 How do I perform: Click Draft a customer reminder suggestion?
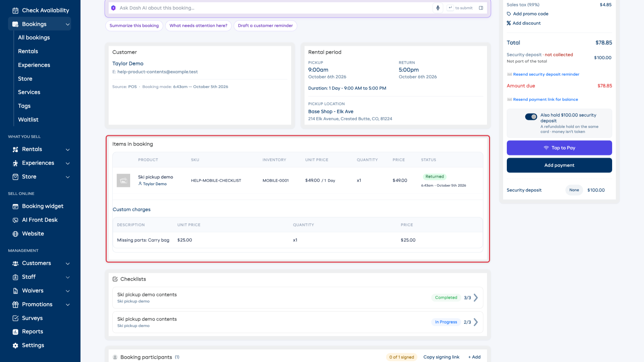(x=265, y=26)
